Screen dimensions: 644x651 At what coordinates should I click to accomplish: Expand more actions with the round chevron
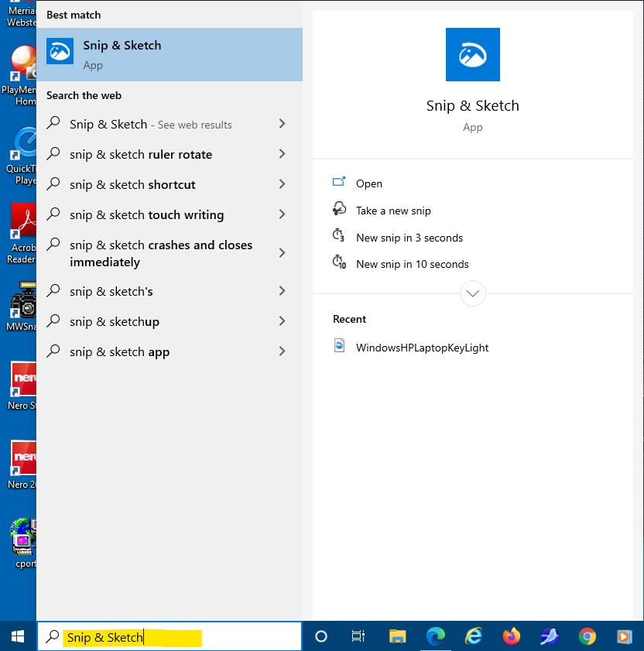point(472,293)
